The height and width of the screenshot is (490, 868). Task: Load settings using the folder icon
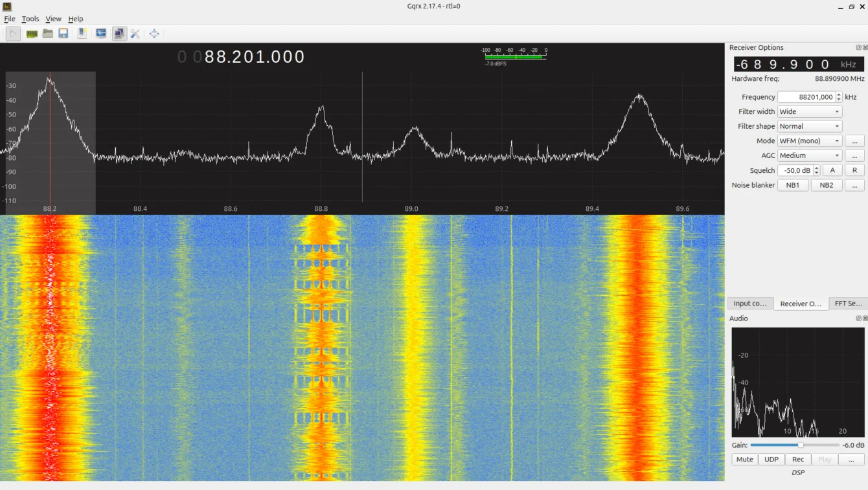(48, 33)
